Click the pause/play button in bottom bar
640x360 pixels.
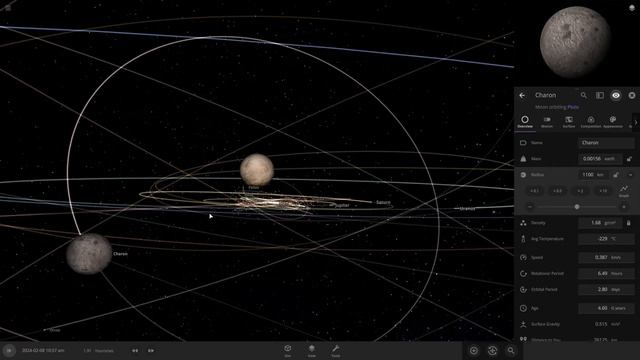pos(9,350)
